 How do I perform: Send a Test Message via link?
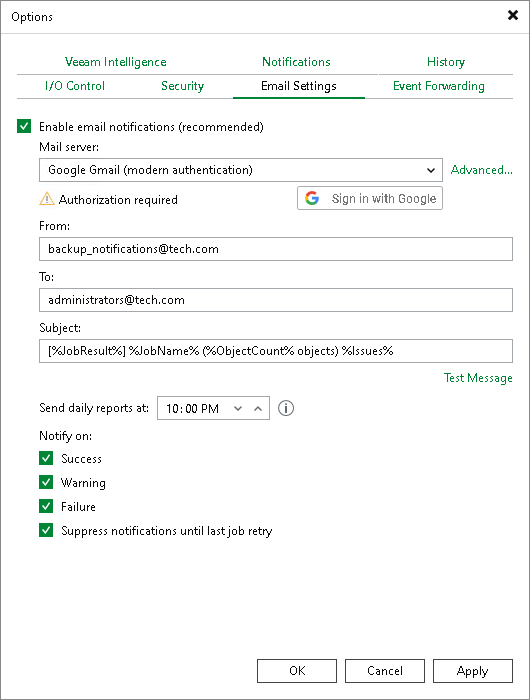click(x=478, y=378)
